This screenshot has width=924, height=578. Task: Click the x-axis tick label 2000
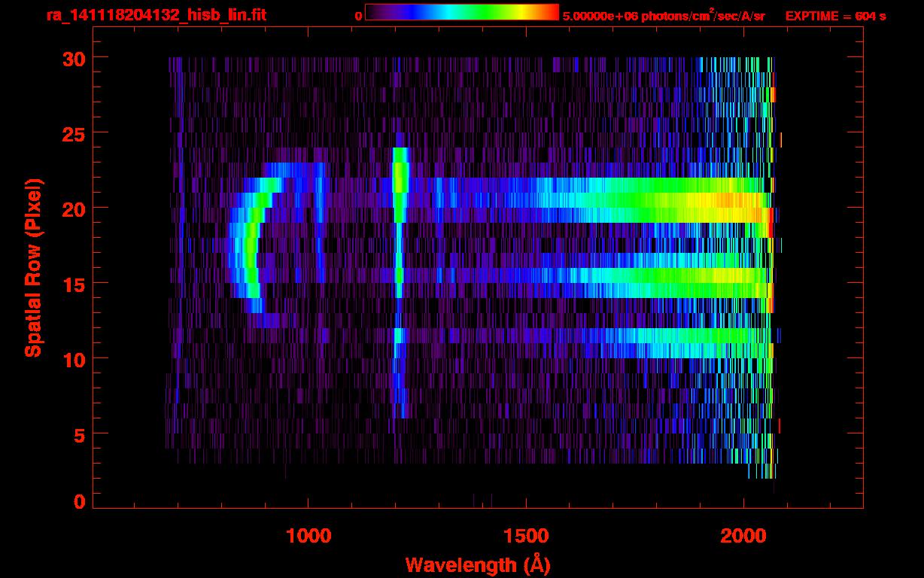coord(743,536)
